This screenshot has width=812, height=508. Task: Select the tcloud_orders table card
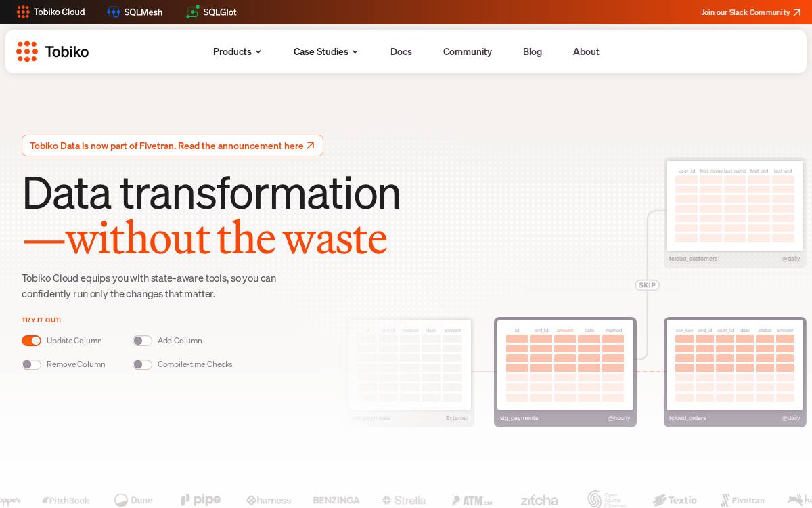tap(735, 372)
